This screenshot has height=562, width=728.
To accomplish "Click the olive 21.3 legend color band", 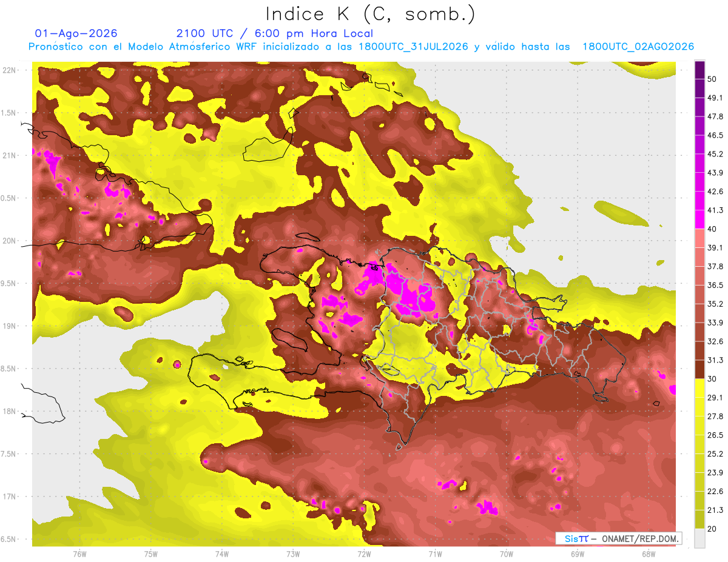I will click(699, 518).
